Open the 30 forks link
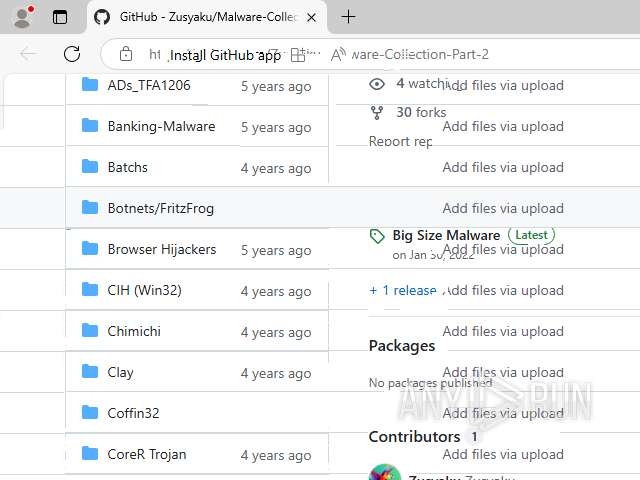The width and height of the screenshot is (640, 480). pos(421,112)
